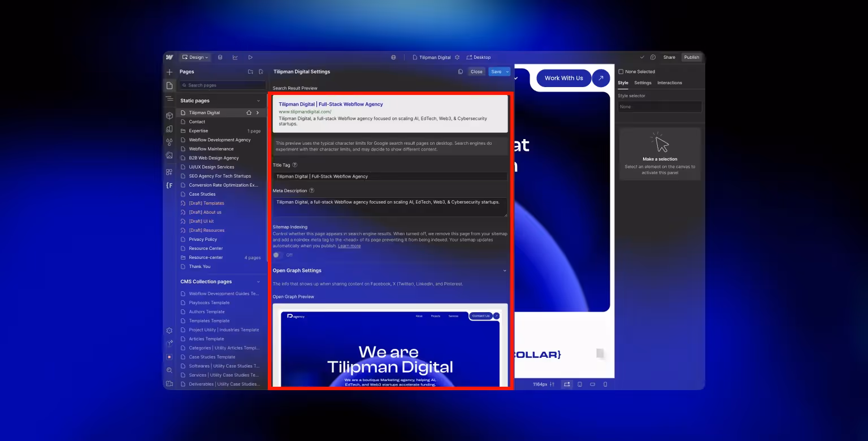Open site settings gear in left sidebar bottom
868x441 pixels.
(x=169, y=331)
